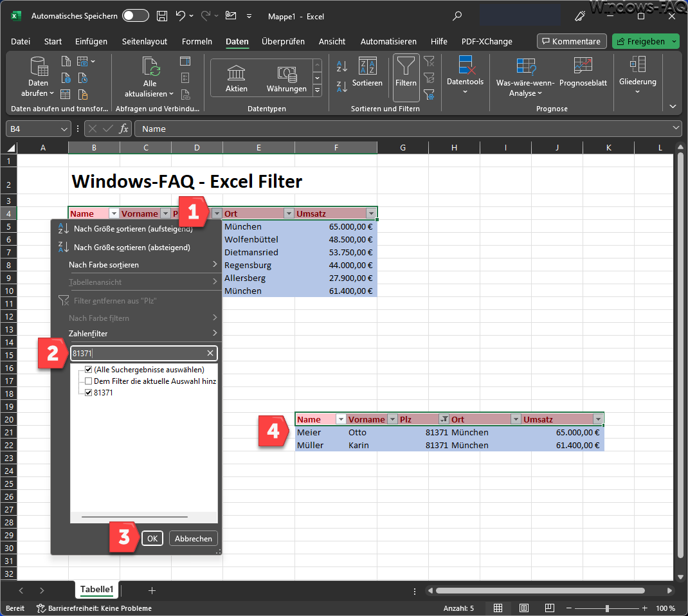The width and height of the screenshot is (688, 616).
Task: Open the Ansicht tab
Action: point(332,41)
